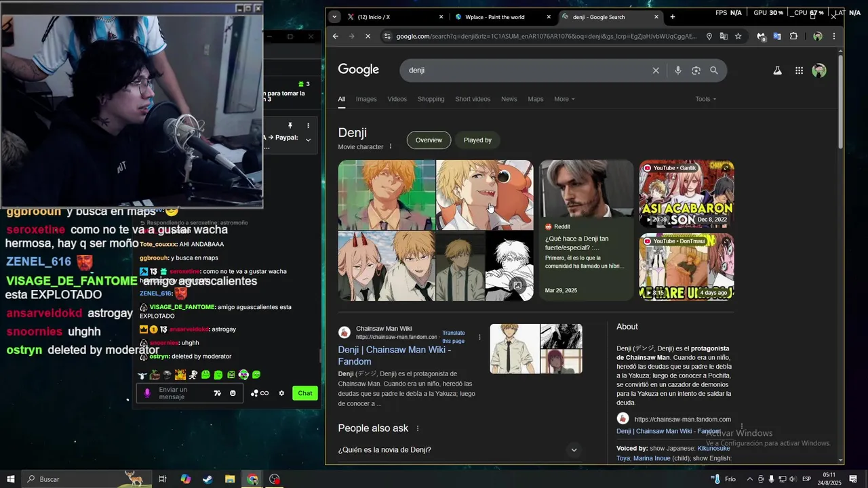Open Kikunosuke Toya voice actor link
The image size is (868, 488).
click(x=673, y=453)
